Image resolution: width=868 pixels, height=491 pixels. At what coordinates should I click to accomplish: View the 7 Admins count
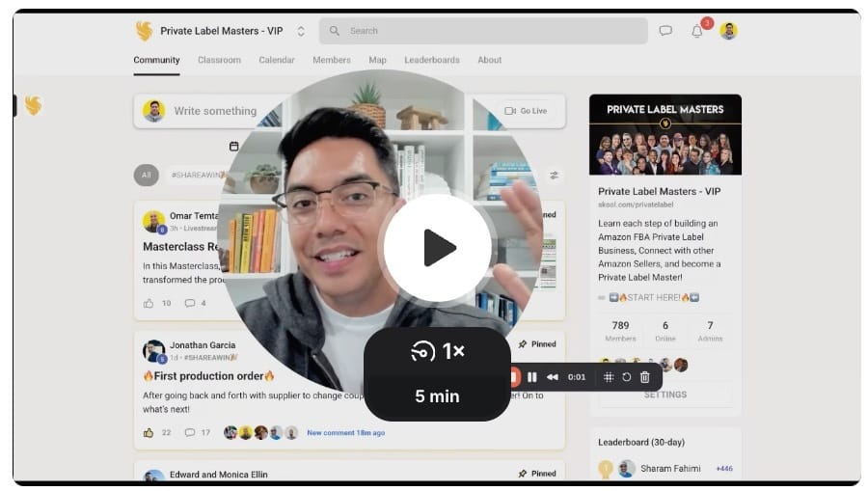710,331
